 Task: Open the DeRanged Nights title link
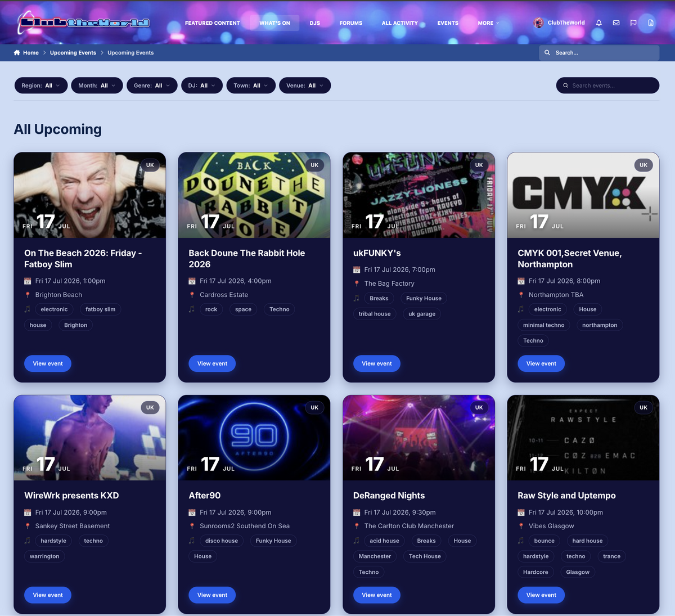click(x=389, y=496)
